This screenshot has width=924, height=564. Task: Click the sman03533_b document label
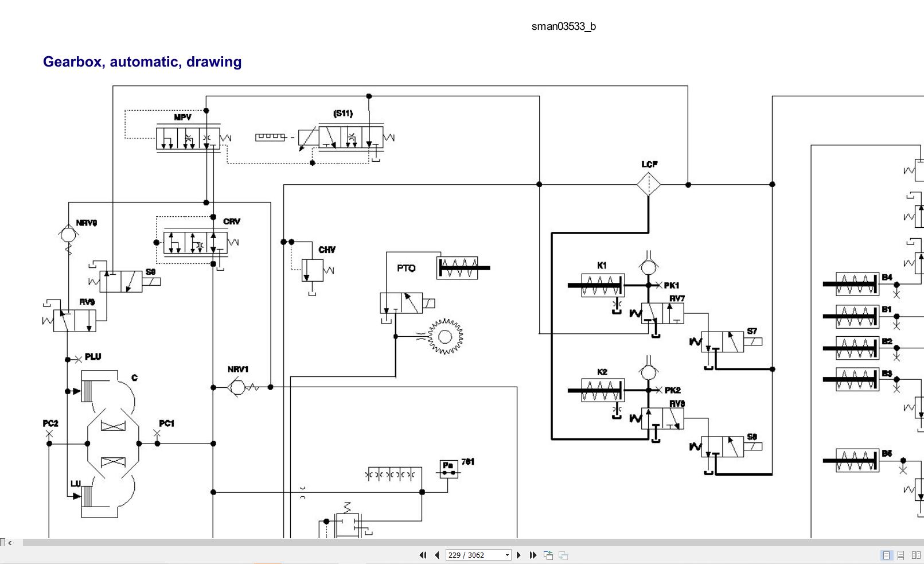pos(564,26)
